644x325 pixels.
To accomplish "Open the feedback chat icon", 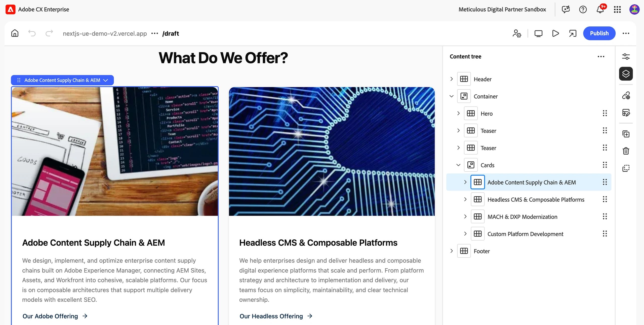I will [x=566, y=10].
